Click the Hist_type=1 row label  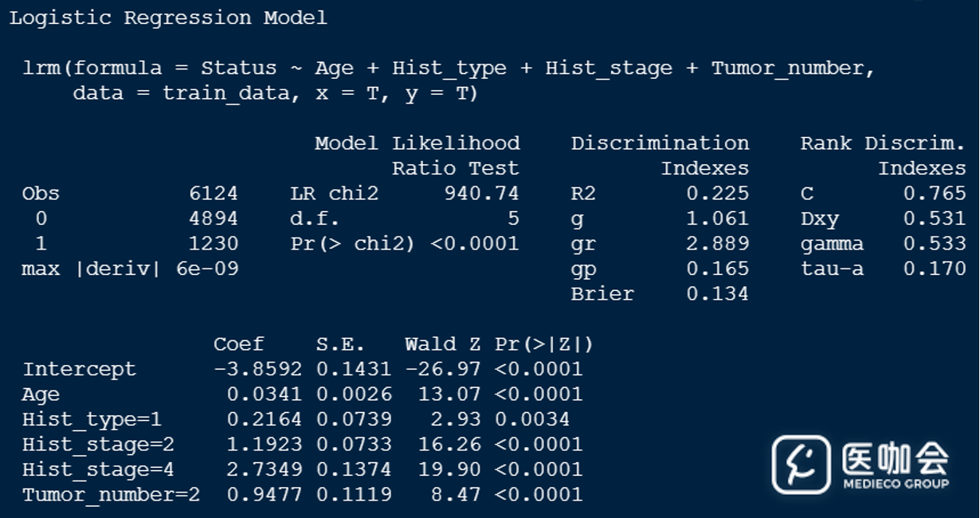coord(92,419)
